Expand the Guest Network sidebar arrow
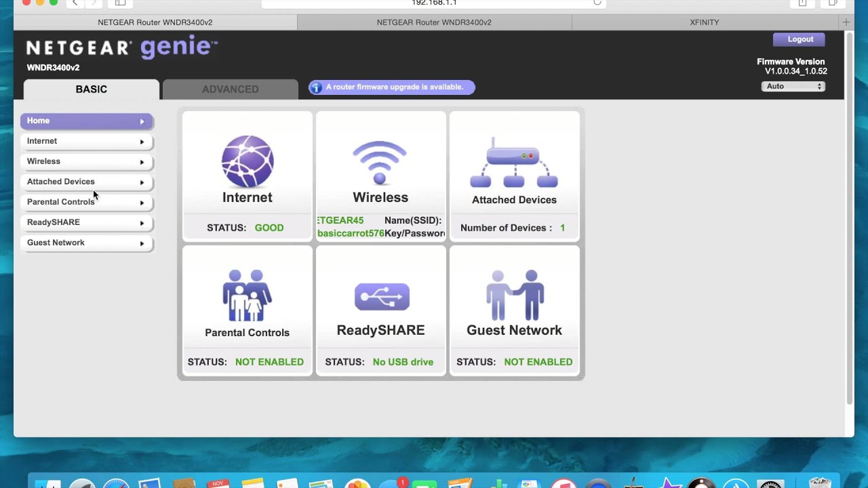The height and width of the screenshot is (488, 868). point(142,243)
